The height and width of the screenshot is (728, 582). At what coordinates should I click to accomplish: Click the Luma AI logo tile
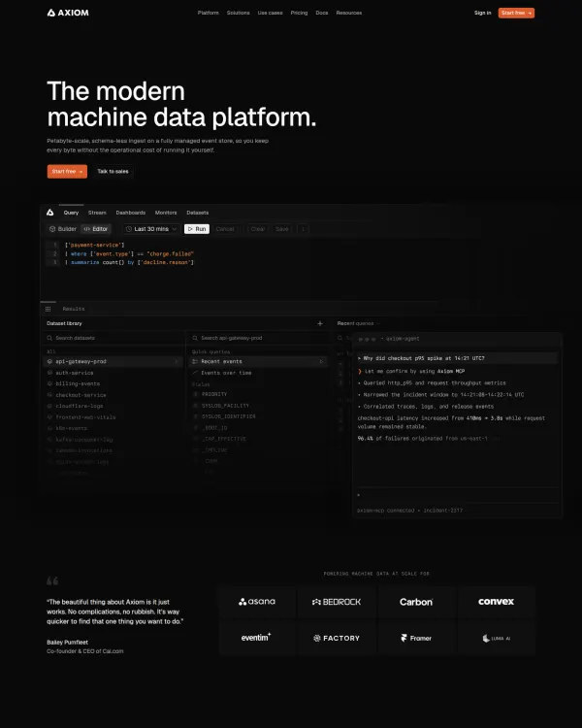tap(496, 639)
